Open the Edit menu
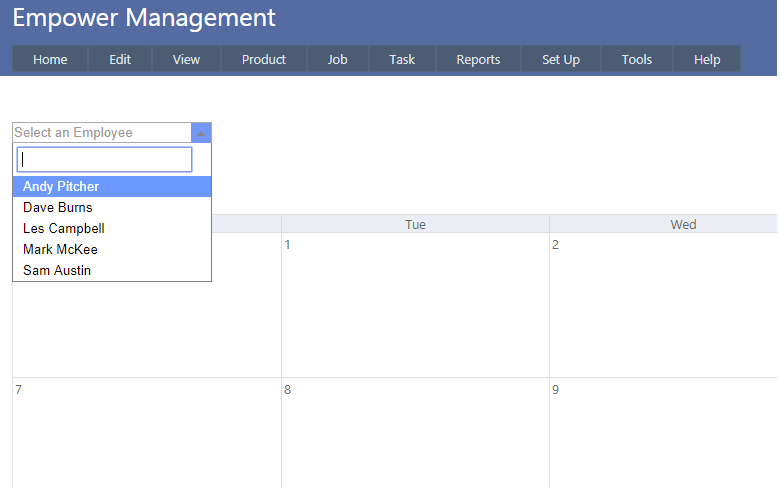This screenshot has height=495, width=780. pos(120,60)
